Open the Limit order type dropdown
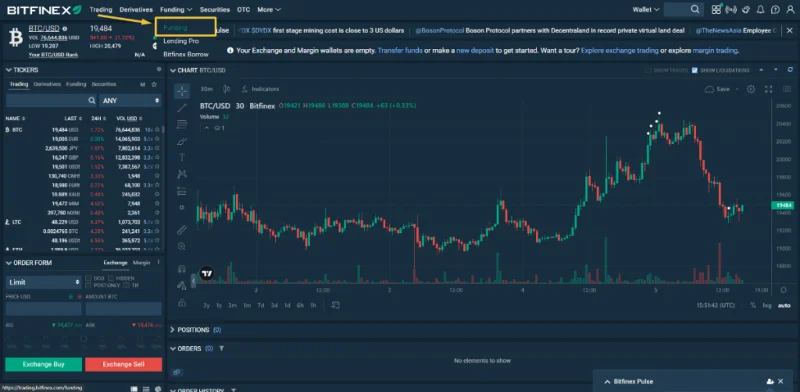The width and height of the screenshot is (800, 392). pos(43,282)
